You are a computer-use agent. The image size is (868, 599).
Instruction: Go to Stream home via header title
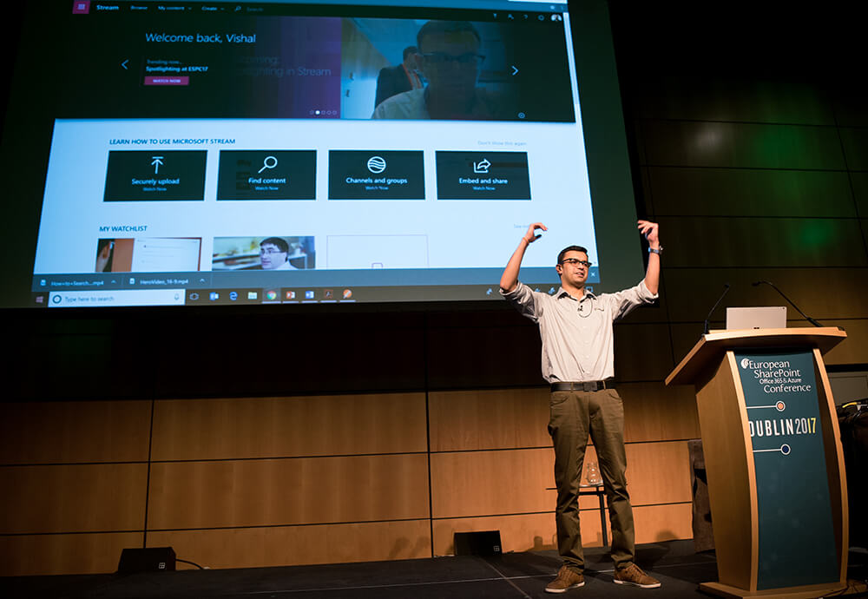pos(108,7)
